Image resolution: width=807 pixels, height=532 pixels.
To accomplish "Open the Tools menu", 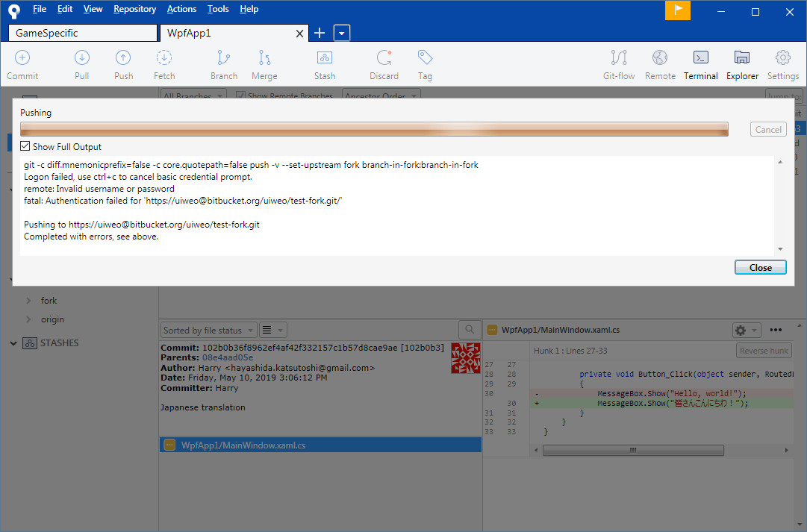I will click(x=218, y=9).
